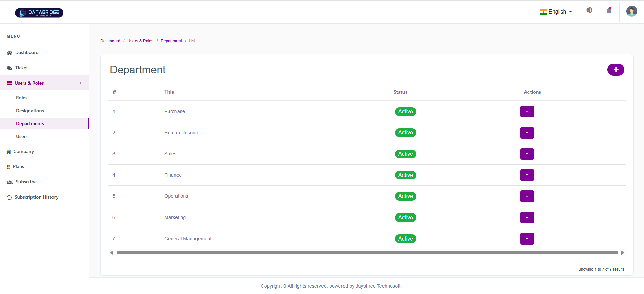Click the Department page heading
This screenshot has height=294, width=644.
click(x=138, y=70)
